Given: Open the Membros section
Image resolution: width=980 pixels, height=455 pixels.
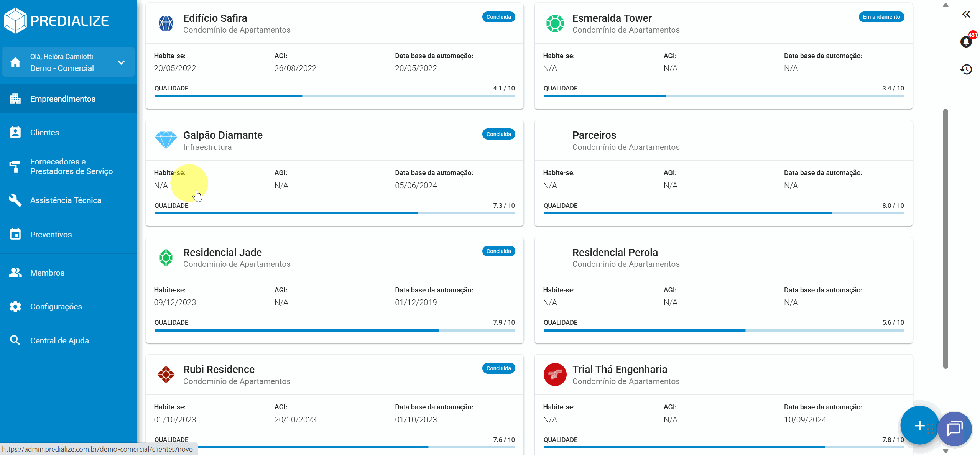Looking at the screenshot, I should (47, 273).
